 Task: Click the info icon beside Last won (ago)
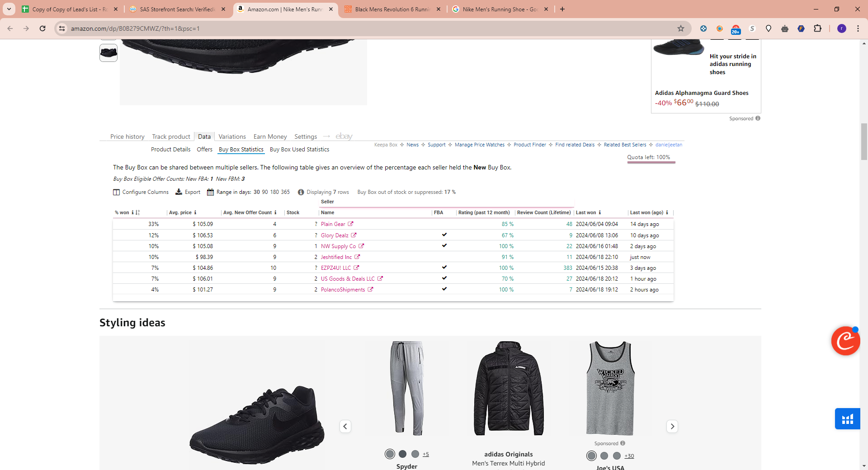click(667, 212)
